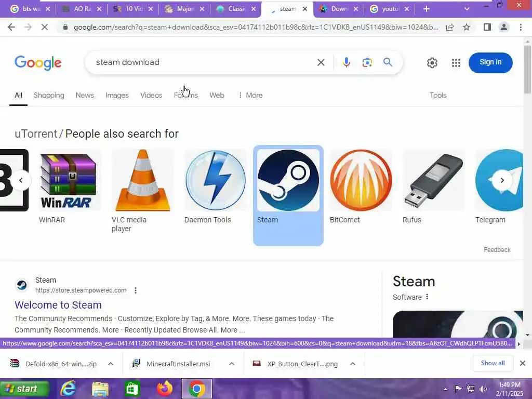Screen dimensions: 532x399
Task: Select the Daemon Tools thumbnail
Action: (x=216, y=180)
